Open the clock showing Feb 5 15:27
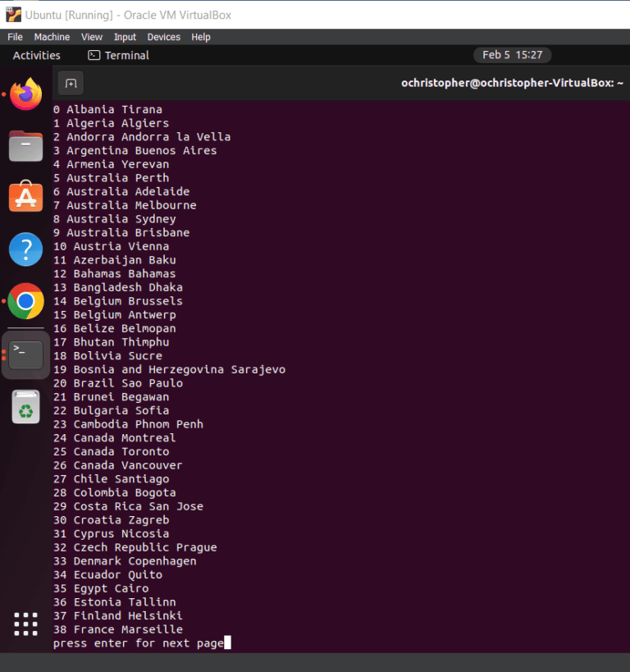This screenshot has width=630, height=672. 512,55
